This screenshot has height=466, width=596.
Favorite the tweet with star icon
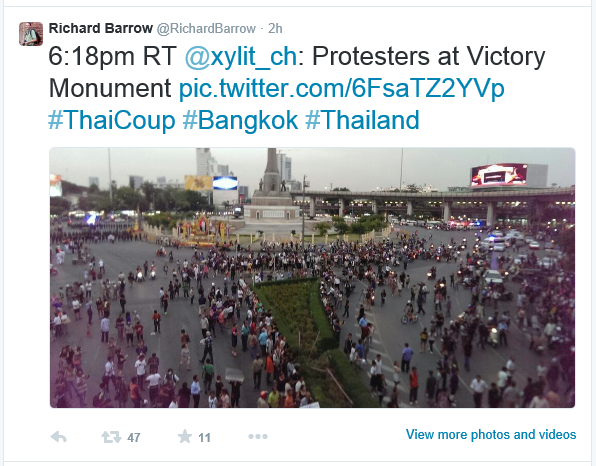point(185,436)
